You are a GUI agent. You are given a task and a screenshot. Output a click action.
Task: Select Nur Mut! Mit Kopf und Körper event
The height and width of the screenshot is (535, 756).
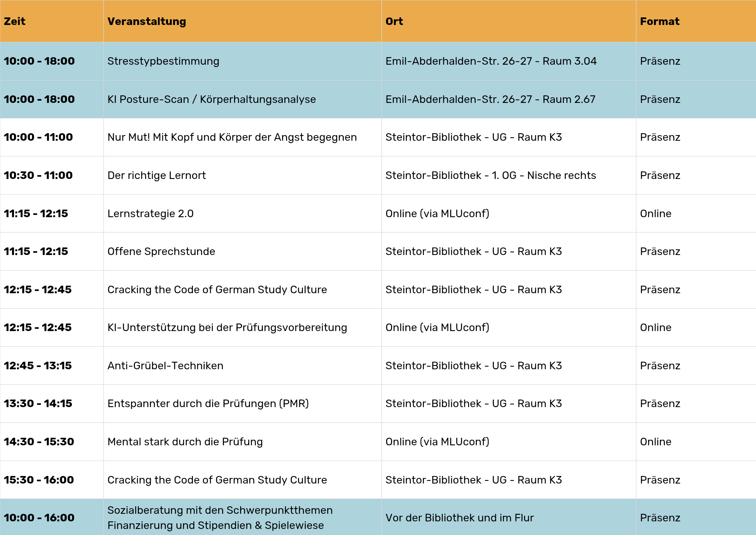[242, 137]
